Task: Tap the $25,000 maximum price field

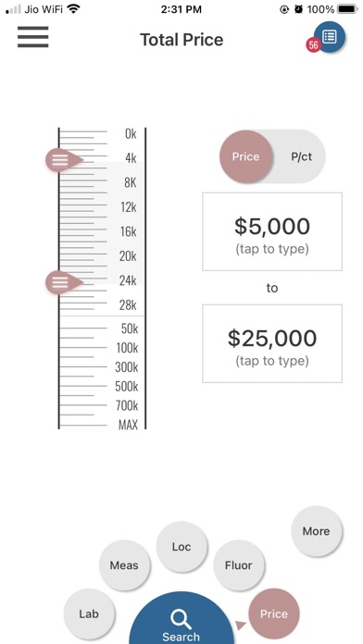Action: point(271,343)
